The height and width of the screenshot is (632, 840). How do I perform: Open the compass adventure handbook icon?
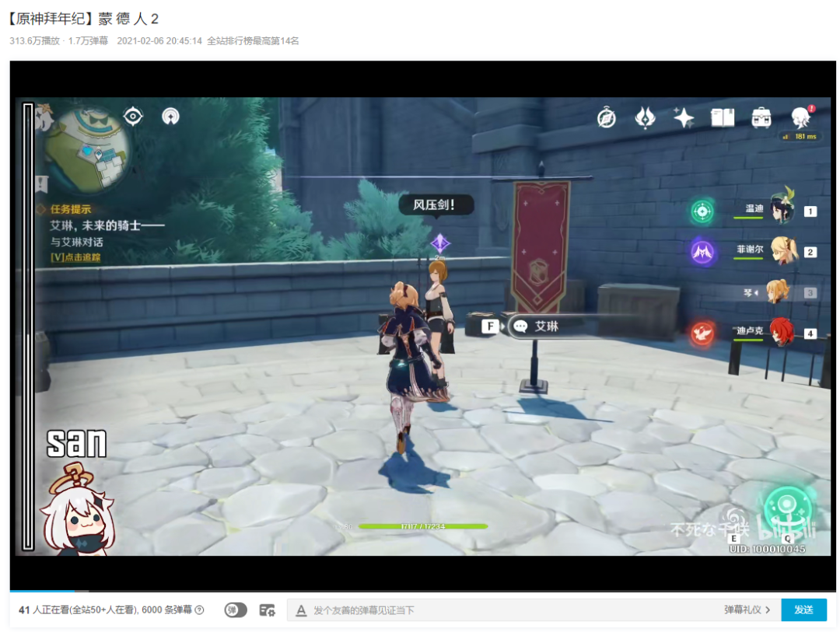coord(607,117)
